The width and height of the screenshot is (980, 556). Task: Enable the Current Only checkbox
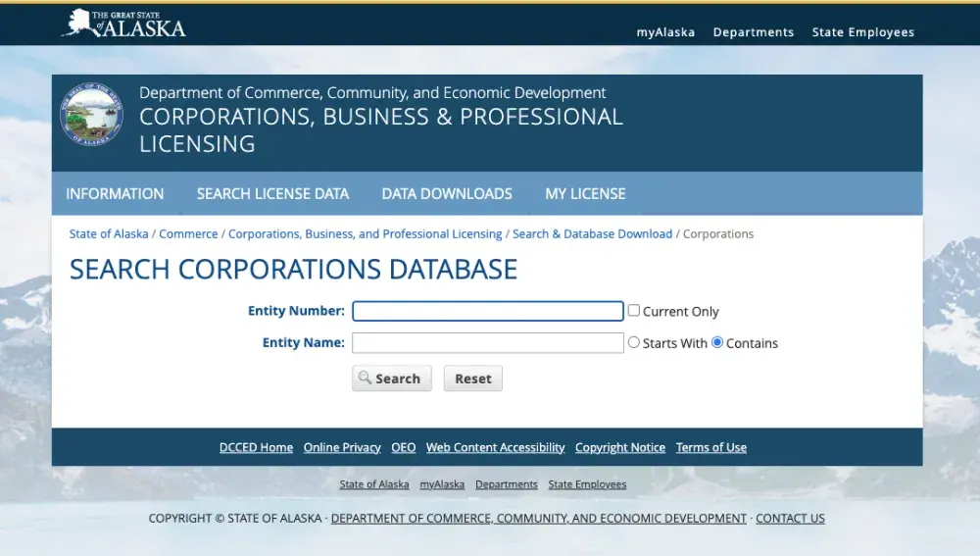633,311
